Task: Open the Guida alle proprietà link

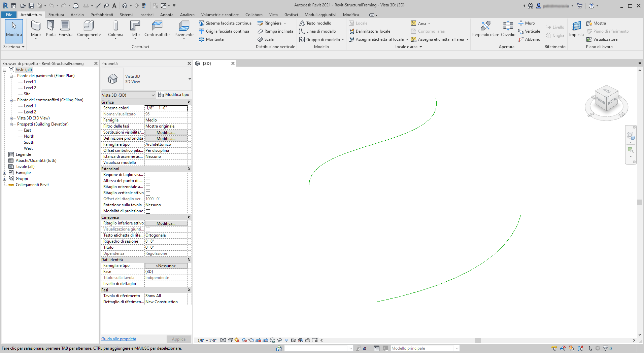Action: 118,339
